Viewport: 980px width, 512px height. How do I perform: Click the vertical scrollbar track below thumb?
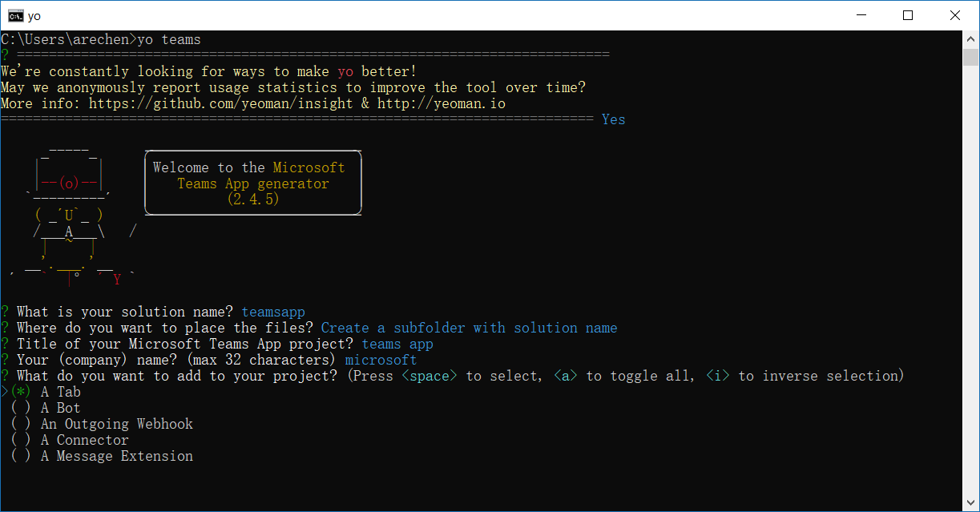click(x=971, y=280)
